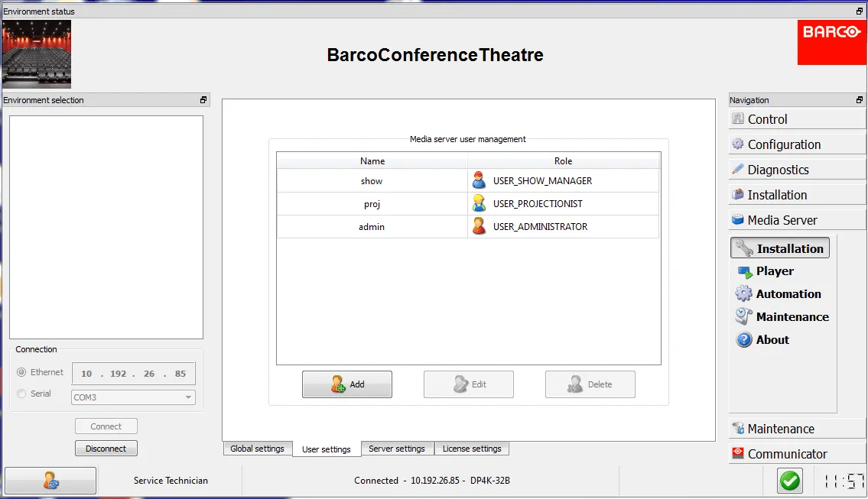
Task: Click the green checkmark status icon
Action: tap(789, 481)
